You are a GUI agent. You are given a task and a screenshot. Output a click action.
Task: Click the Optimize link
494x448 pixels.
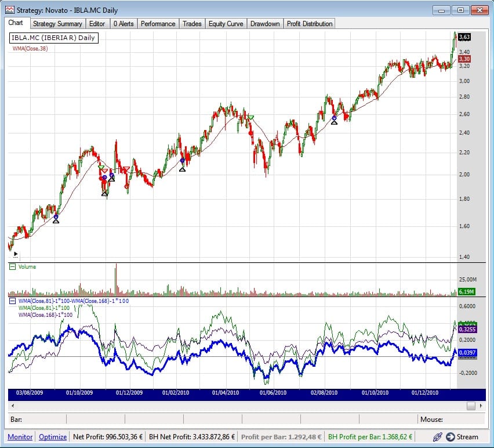pos(53,437)
